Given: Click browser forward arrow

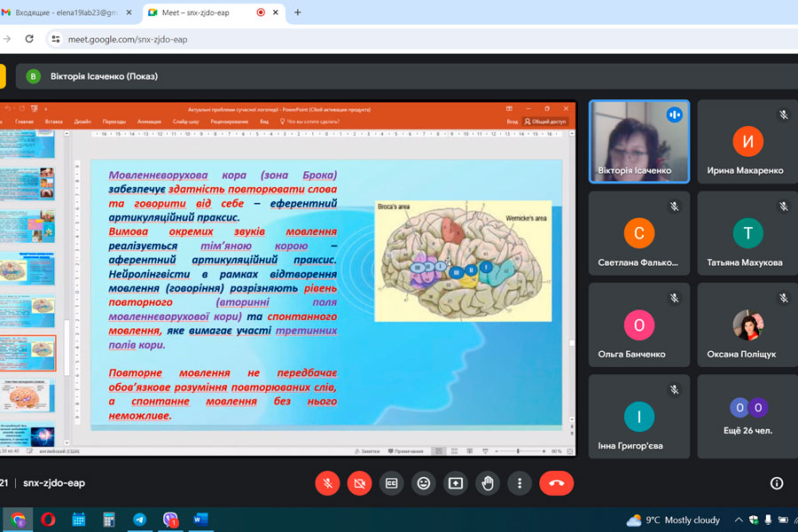Looking at the screenshot, I should point(7,39).
